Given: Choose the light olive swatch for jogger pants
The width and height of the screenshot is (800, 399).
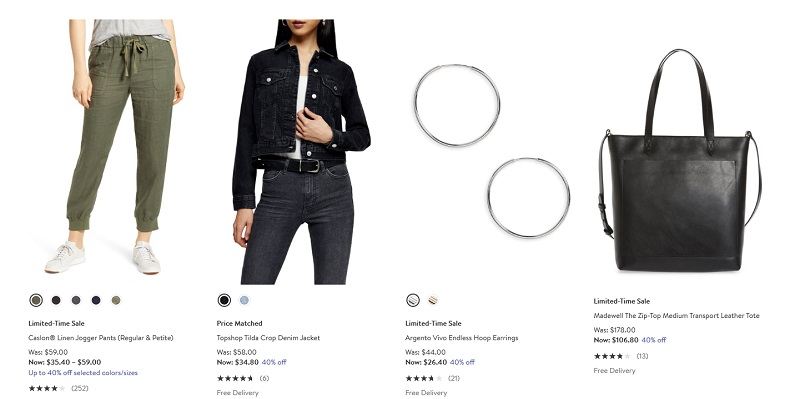Looking at the screenshot, I should [116, 300].
